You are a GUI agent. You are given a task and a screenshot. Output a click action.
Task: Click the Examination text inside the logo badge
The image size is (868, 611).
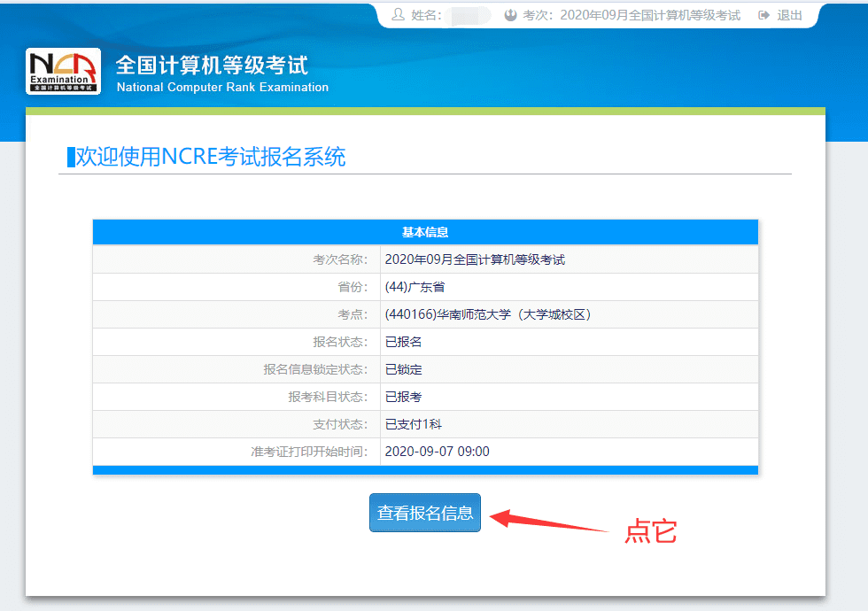point(60,80)
